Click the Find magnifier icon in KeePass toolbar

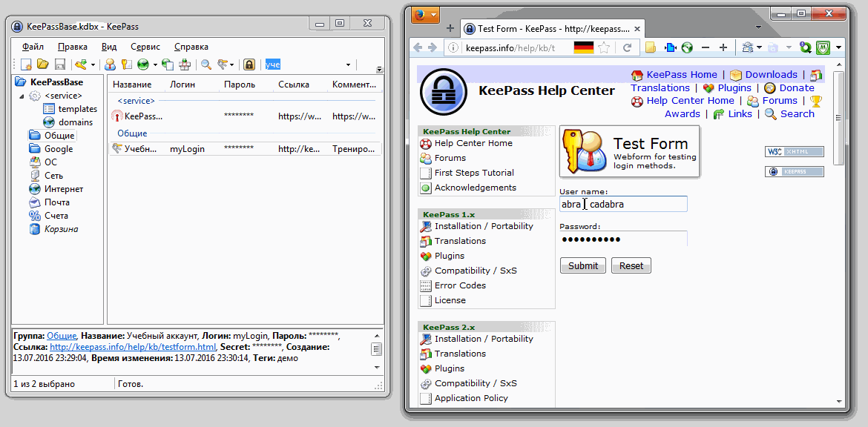(x=206, y=64)
